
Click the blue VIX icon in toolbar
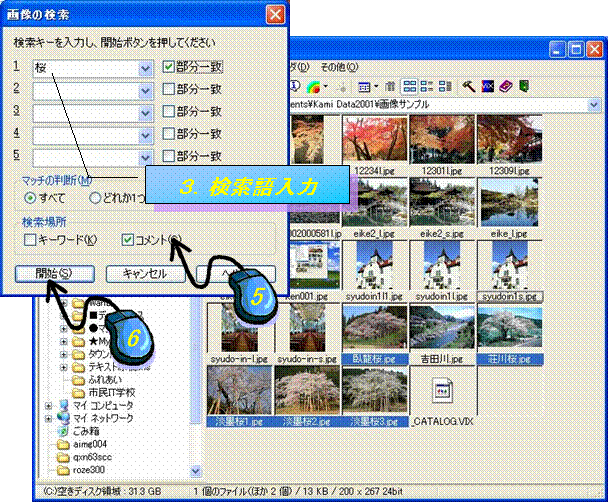(x=487, y=87)
